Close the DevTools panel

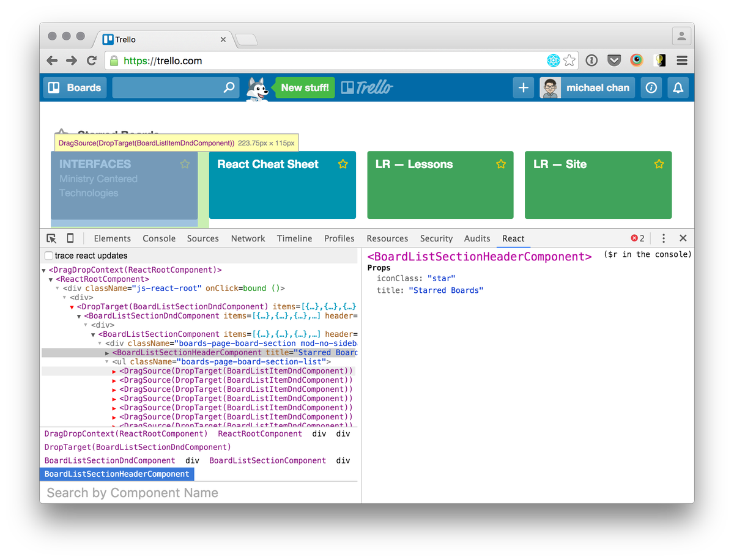coord(683,238)
